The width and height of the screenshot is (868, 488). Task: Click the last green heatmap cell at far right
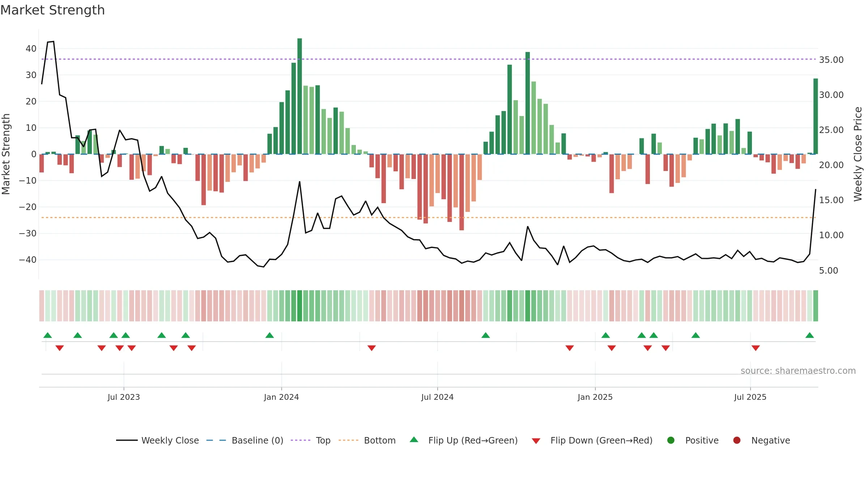click(816, 306)
